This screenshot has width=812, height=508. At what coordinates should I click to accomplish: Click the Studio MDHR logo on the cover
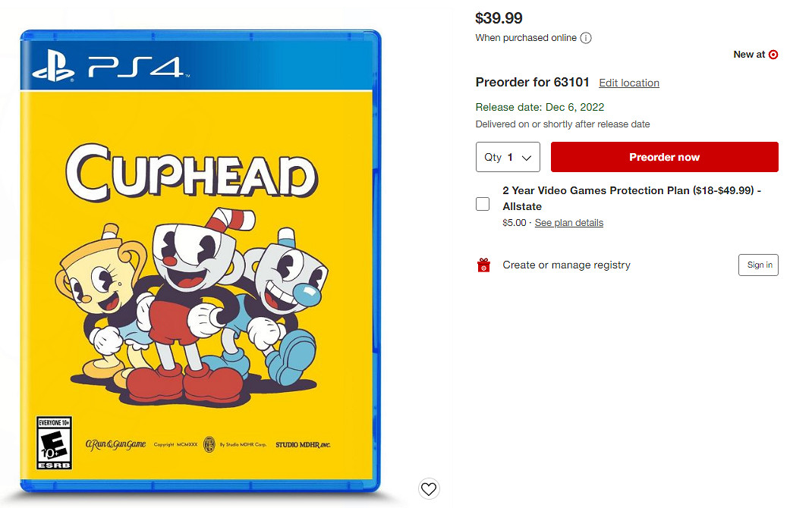[303, 444]
